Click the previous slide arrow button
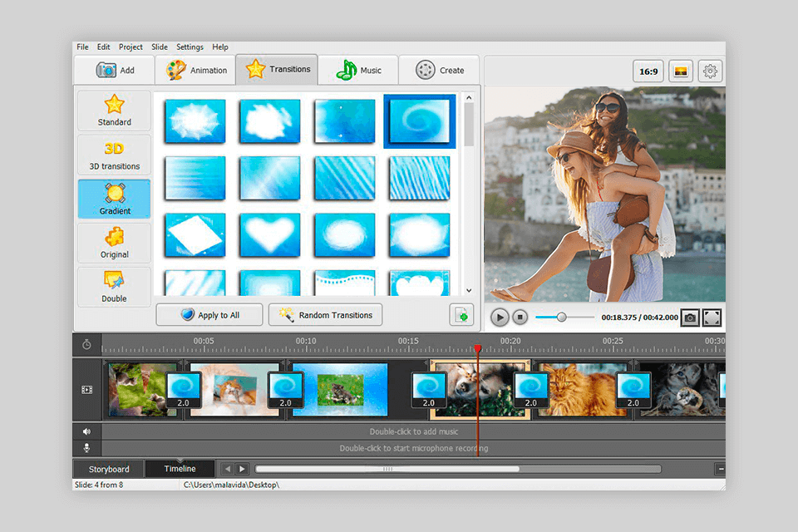 tap(228, 468)
